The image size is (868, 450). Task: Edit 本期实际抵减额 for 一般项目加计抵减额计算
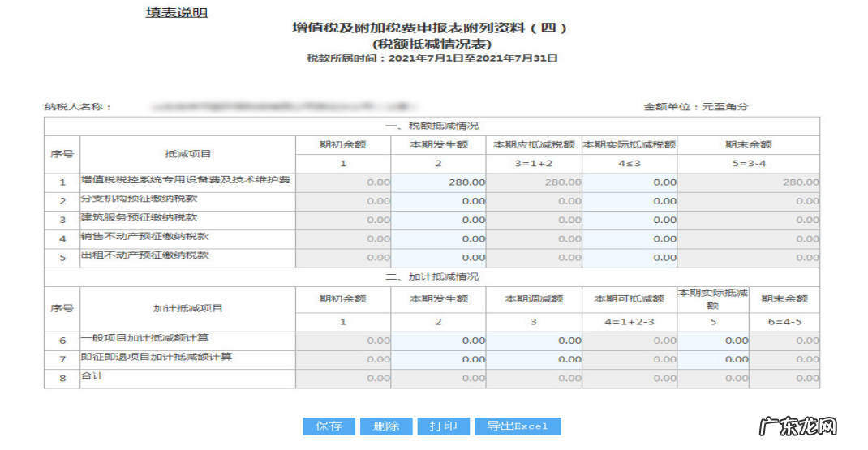[x=714, y=341]
